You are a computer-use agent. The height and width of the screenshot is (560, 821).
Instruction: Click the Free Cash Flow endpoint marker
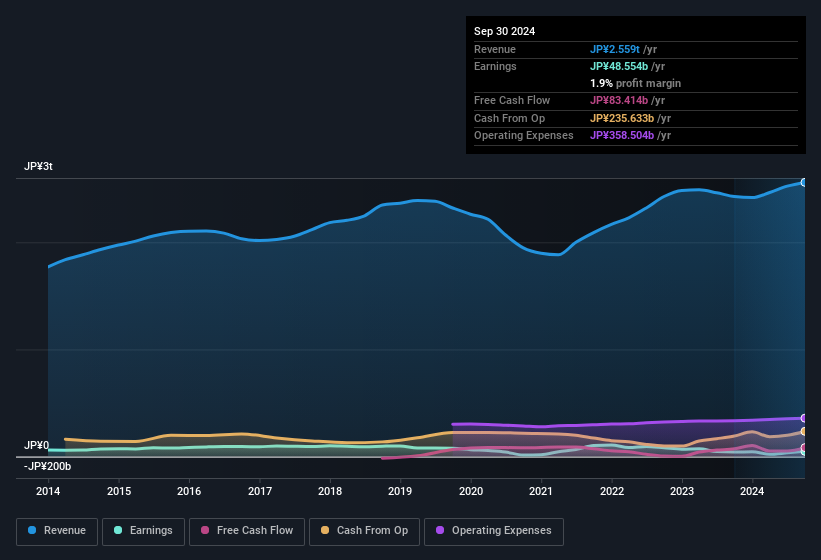click(x=804, y=447)
